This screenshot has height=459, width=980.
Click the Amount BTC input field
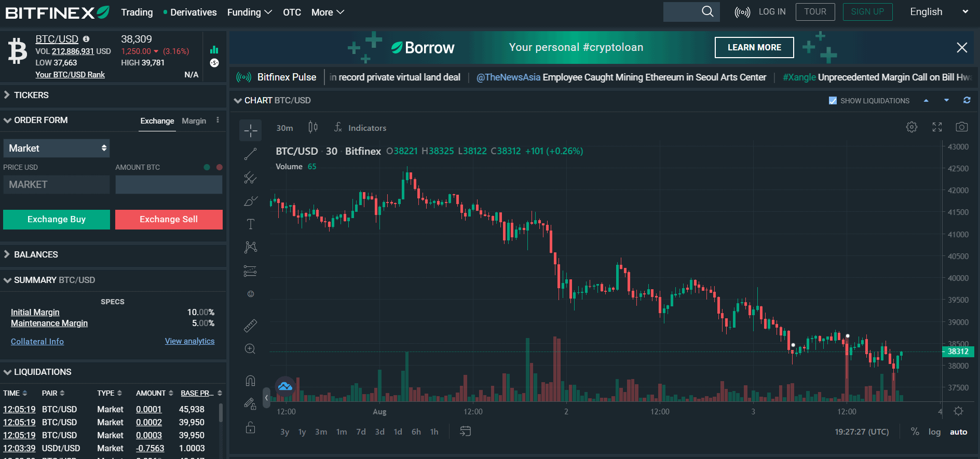tap(169, 185)
